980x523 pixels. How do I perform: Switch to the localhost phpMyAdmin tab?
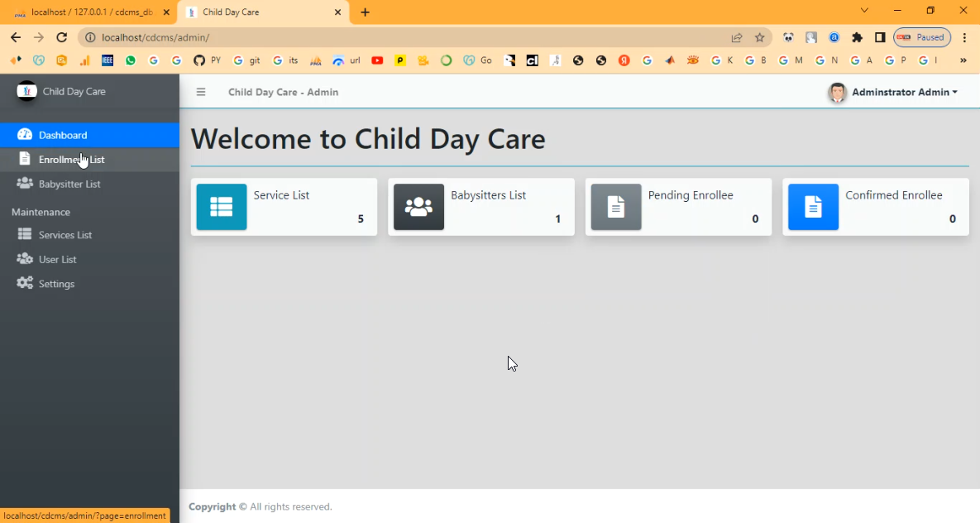[x=91, y=12]
